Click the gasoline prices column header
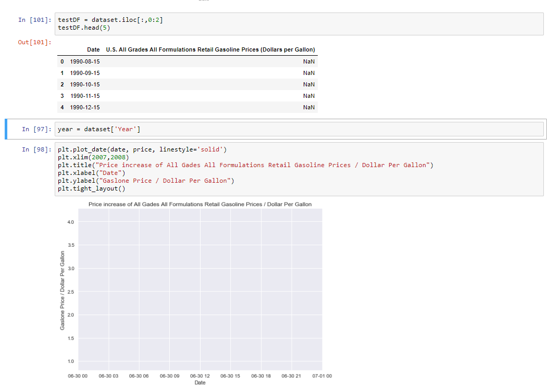547x392 pixels. point(210,49)
